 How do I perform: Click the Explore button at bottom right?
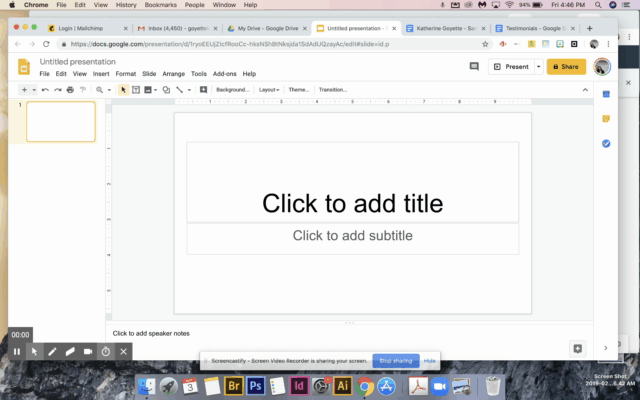point(578,349)
